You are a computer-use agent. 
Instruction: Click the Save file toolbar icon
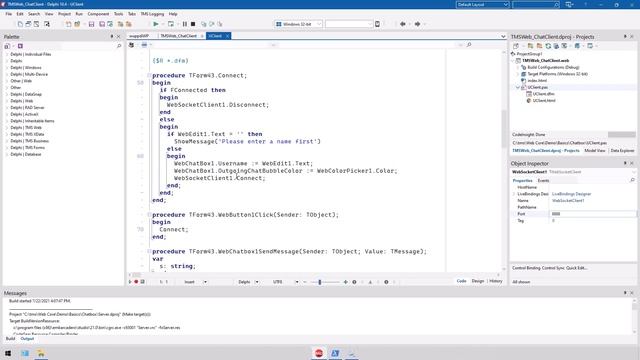91,24
